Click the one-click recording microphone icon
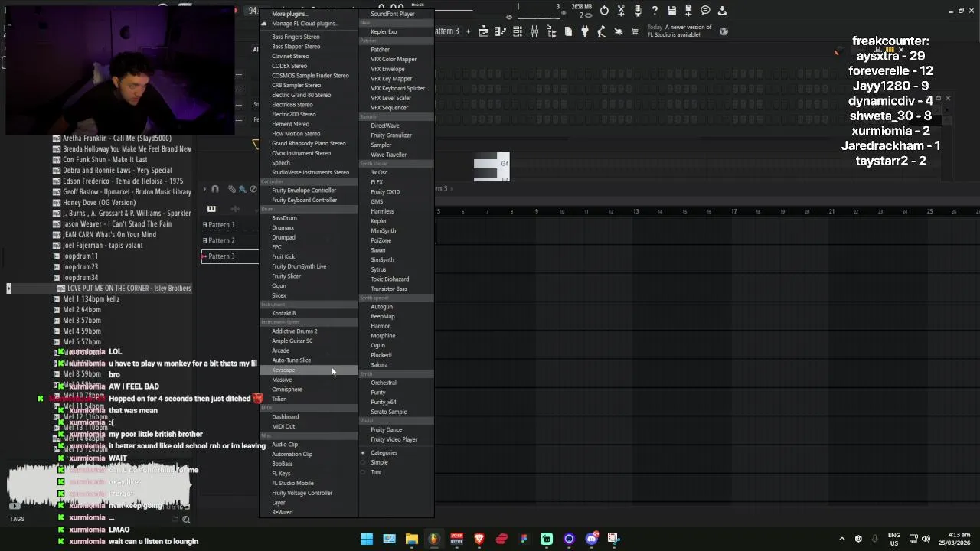Screen dimensions: 980x551 click(638, 11)
